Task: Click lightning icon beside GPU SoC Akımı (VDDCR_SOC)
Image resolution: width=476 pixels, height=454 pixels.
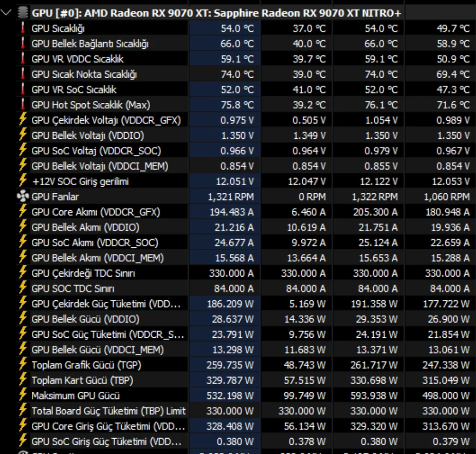Action: (23, 242)
